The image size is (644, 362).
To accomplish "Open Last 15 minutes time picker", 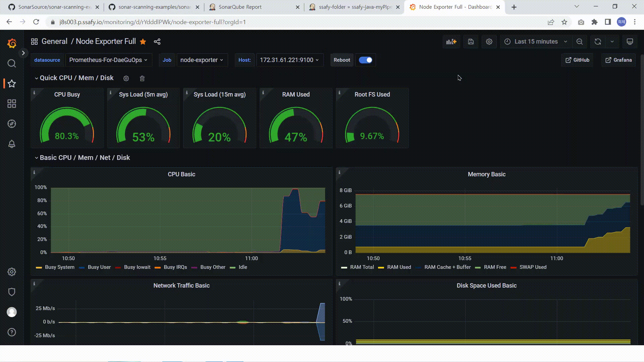I will click(x=536, y=42).
